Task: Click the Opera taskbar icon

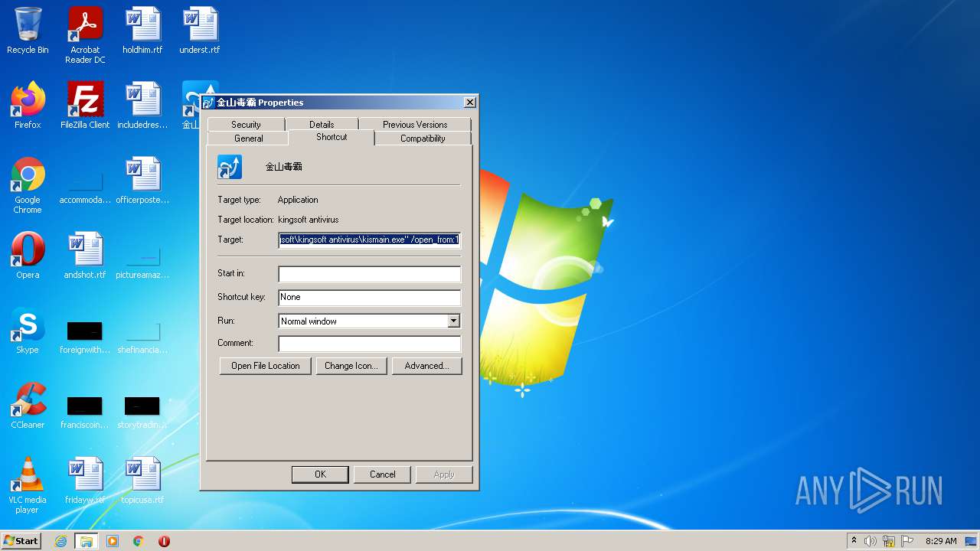Action: (x=164, y=541)
